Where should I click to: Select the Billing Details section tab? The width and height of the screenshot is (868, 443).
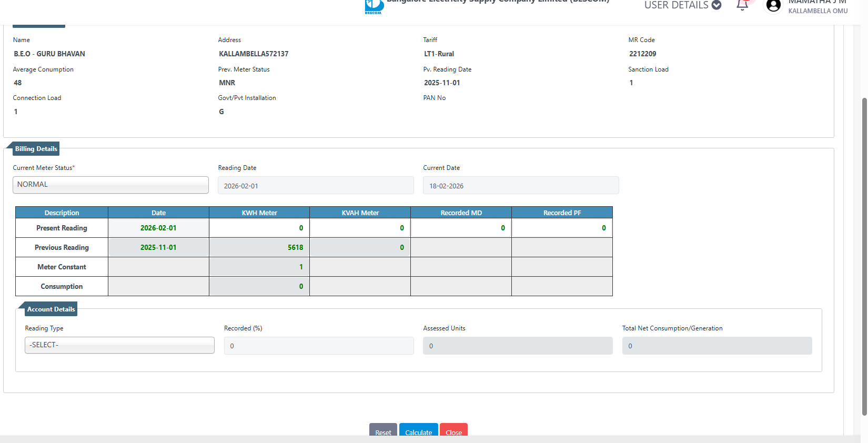tap(36, 149)
